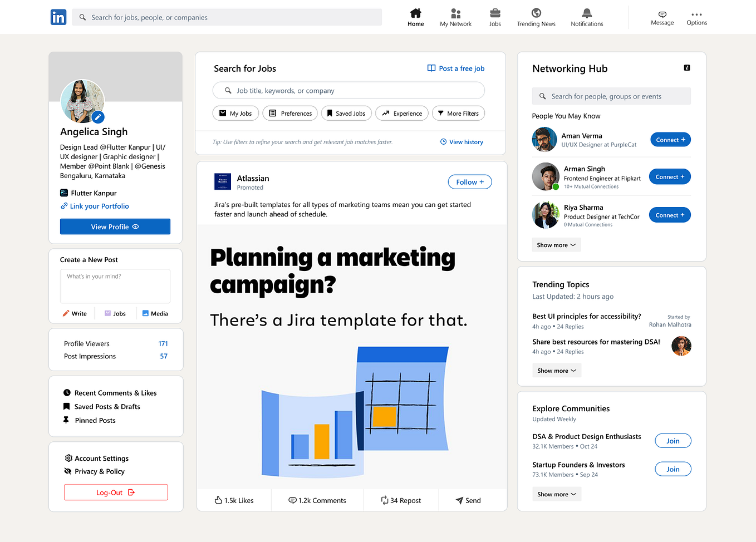Image resolution: width=756 pixels, height=542 pixels.
Task: Open the Options menu
Action: (696, 17)
